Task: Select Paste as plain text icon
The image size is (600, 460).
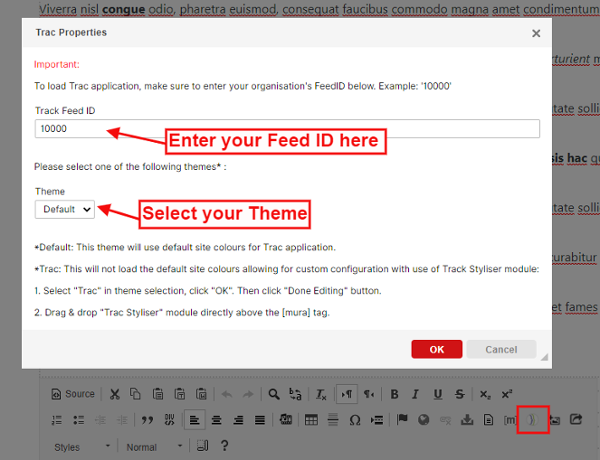Action: (179, 394)
